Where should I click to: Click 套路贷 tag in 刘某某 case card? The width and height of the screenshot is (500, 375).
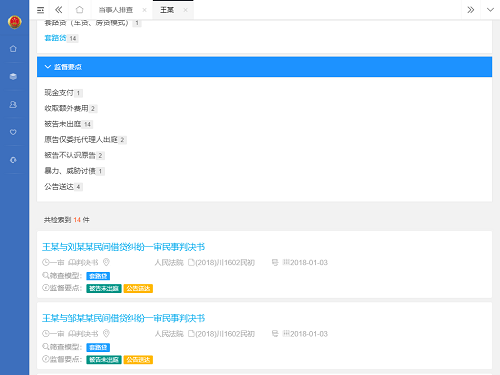(x=98, y=276)
